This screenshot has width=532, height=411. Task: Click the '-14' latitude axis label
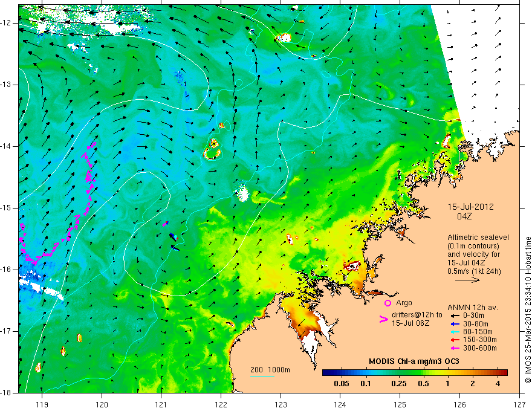[x=7, y=146]
